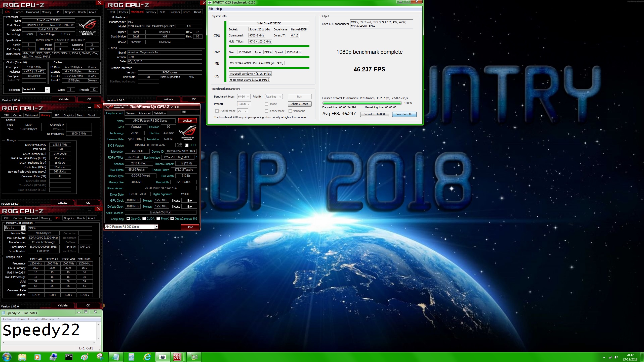
Task: Open the Overkill 2x dropdown
Action: (243, 111)
